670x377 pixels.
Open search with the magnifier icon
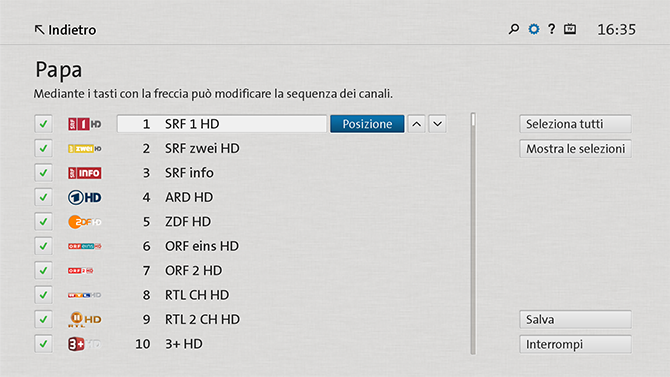click(x=514, y=29)
